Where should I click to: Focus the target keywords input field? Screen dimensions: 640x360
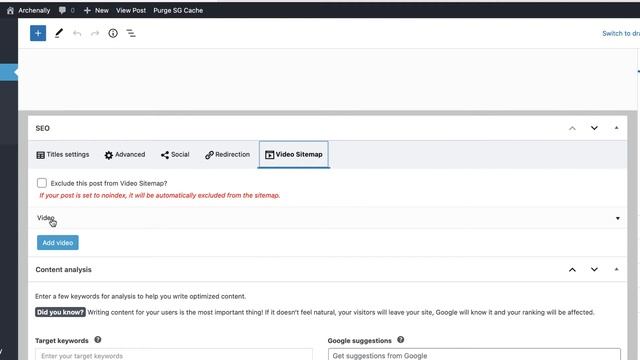(174, 355)
